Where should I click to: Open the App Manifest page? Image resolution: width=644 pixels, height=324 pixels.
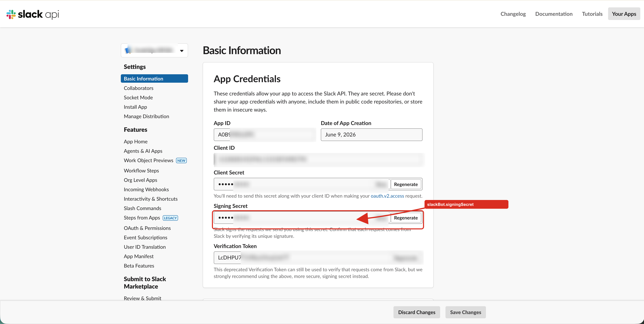pos(138,256)
